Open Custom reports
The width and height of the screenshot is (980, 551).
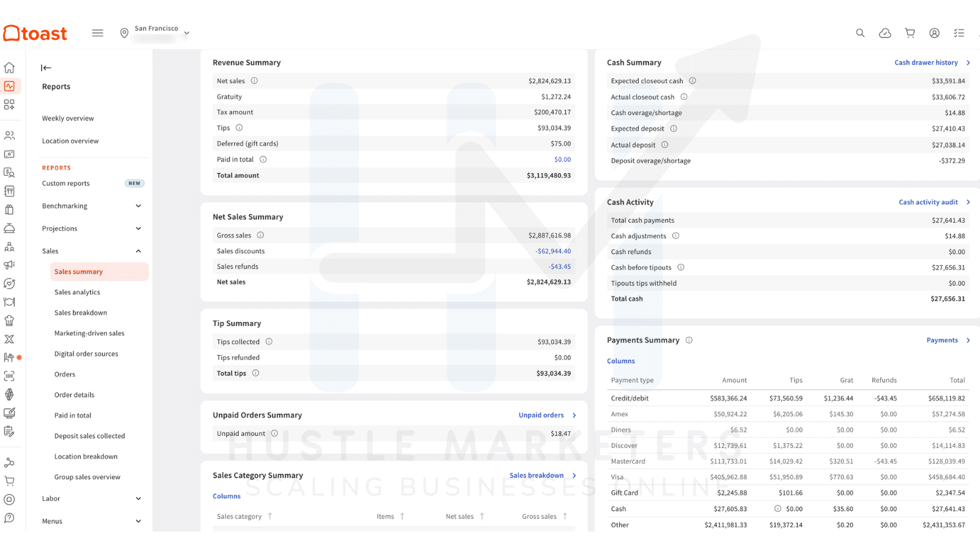[x=66, y=184]
